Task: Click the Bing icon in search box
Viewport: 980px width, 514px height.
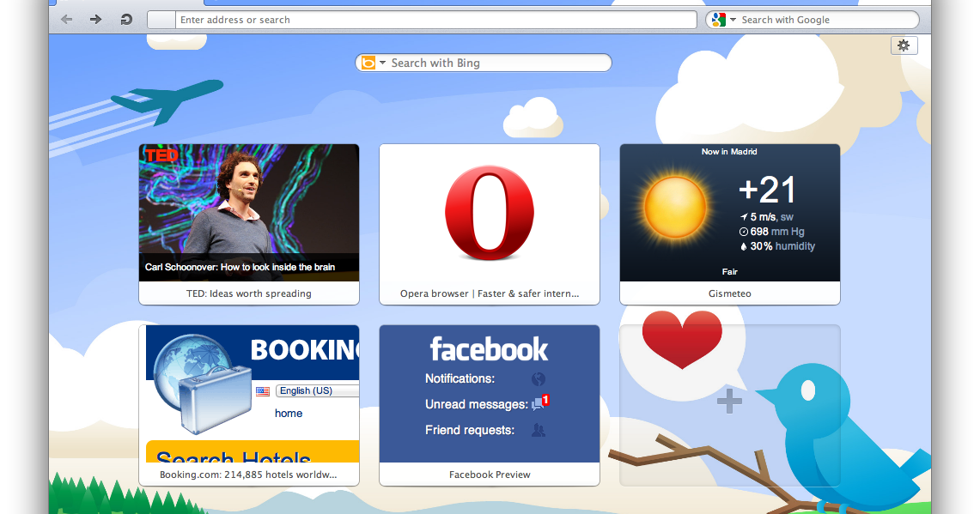Action: 368,63
